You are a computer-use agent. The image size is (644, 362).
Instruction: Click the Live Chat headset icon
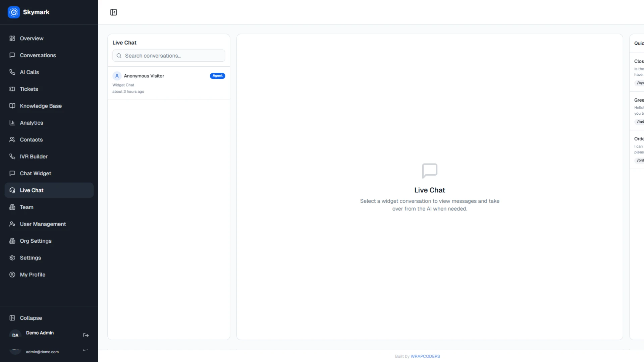(x=12, y=190)
